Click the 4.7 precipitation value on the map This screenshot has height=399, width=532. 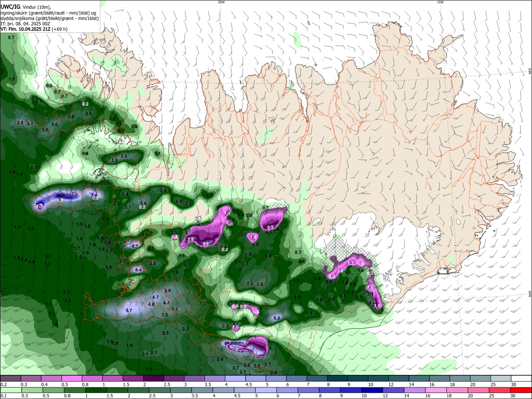coord(156,297)
